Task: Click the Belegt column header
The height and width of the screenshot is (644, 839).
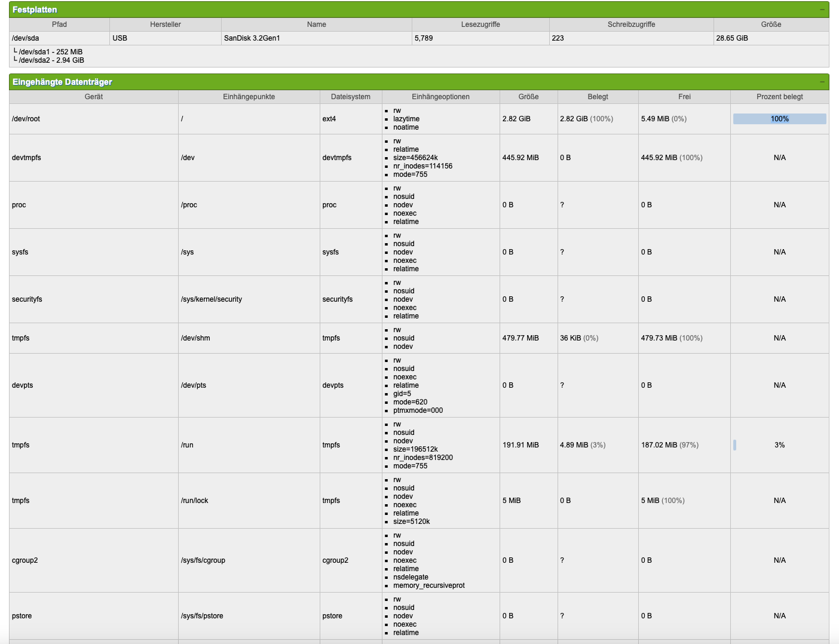Action: pyautogui.click(x=598, y=97)
